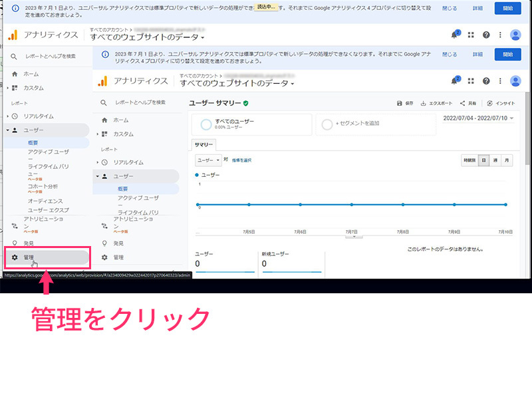Expand リアルタイム in the leftmost sidebar
This screenshot has height=399, width=532.
7,116
